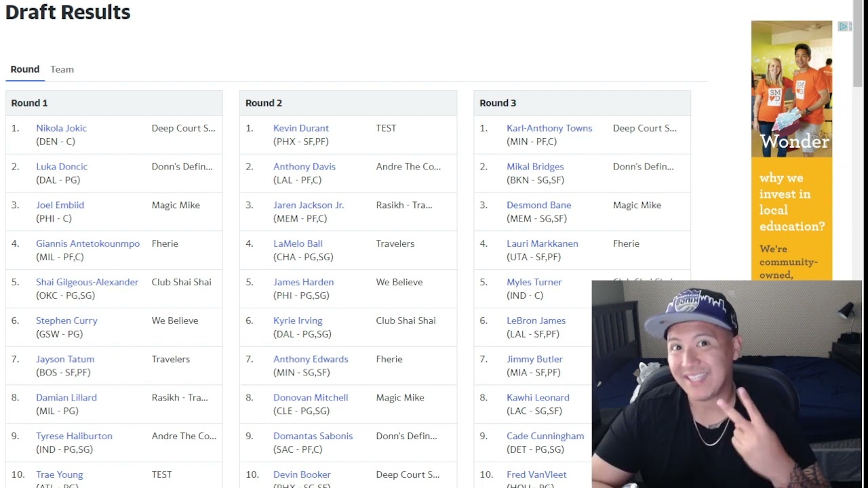The image size is (868, 488).
Task: Click Karl-Anthony Towns link
Action: (x=549, y=128)
